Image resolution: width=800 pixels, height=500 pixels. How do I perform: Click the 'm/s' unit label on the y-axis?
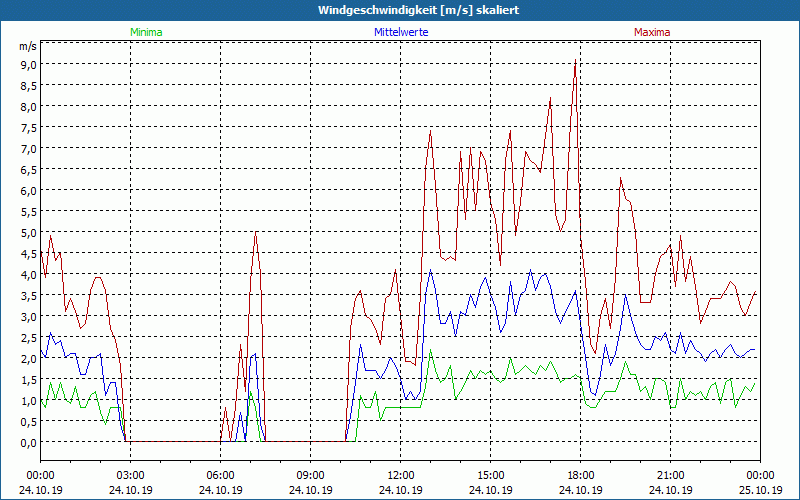(28, 46)
